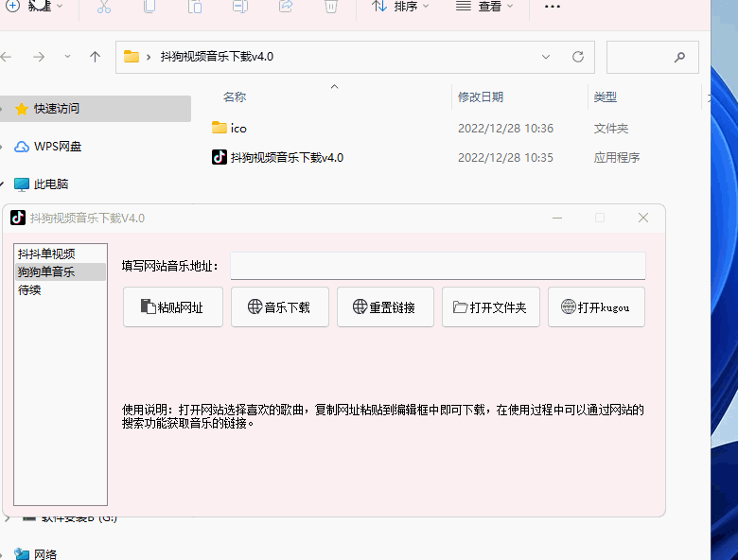Switch to 抖抖单视频 list item
This screenshot has height=560, width=738.
tap(61, 254)
